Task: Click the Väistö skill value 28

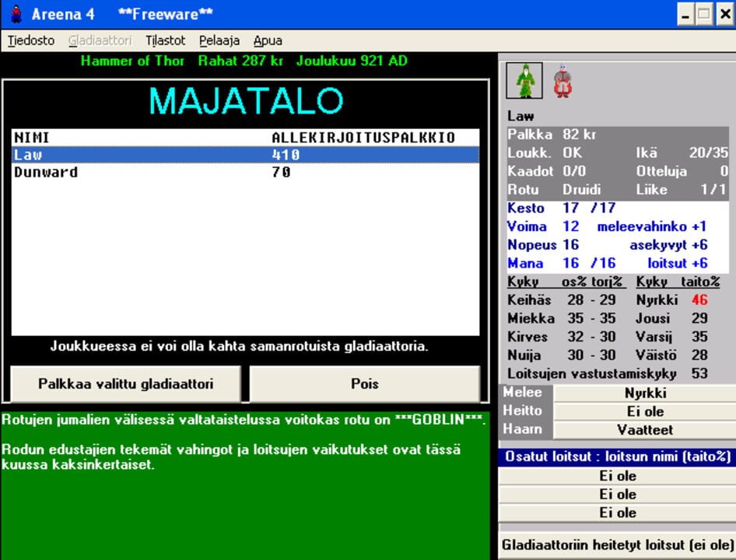Action: coord(699,355)
